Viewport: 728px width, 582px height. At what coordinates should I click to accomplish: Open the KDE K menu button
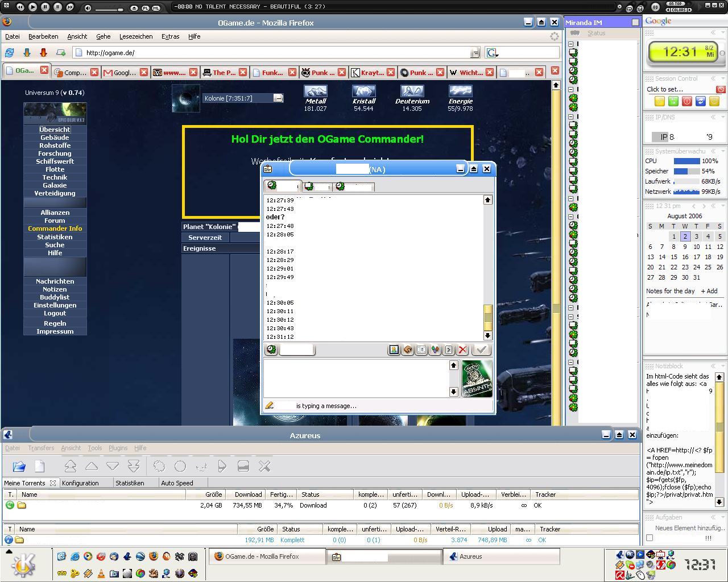(x=23, y=565)
